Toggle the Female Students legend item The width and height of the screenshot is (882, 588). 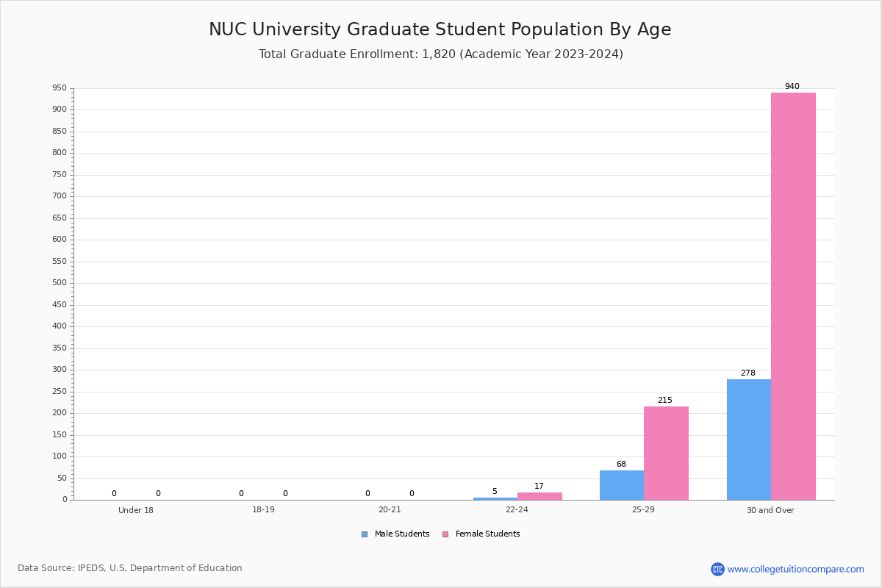(481, 534)
